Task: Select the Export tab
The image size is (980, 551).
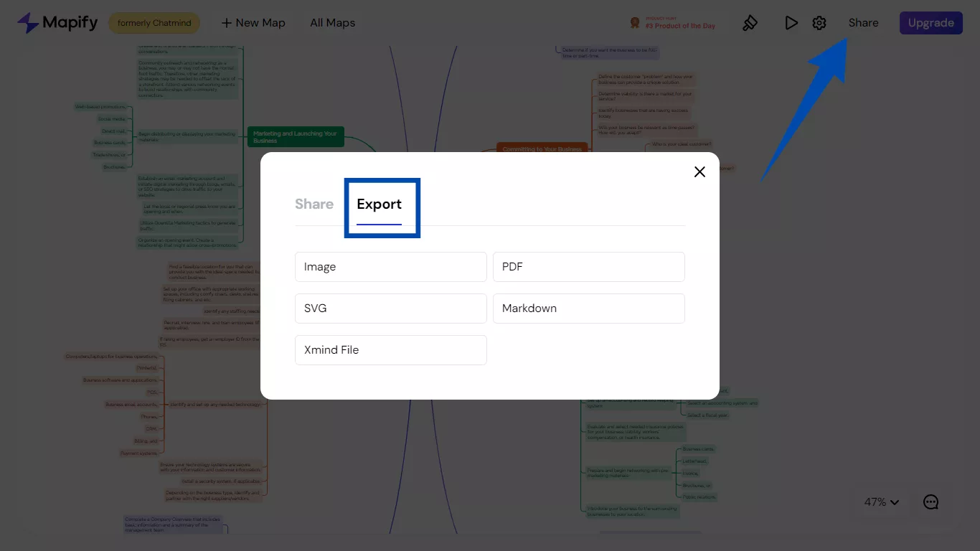Action: tap(379, 204)
